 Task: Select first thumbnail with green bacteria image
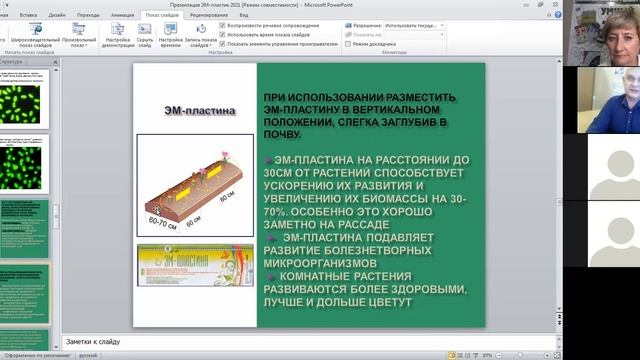[x=24, y=99]
